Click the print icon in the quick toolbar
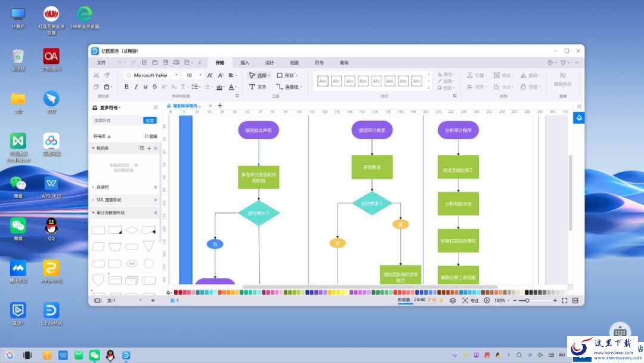The image size is (644, 363). 176,63
